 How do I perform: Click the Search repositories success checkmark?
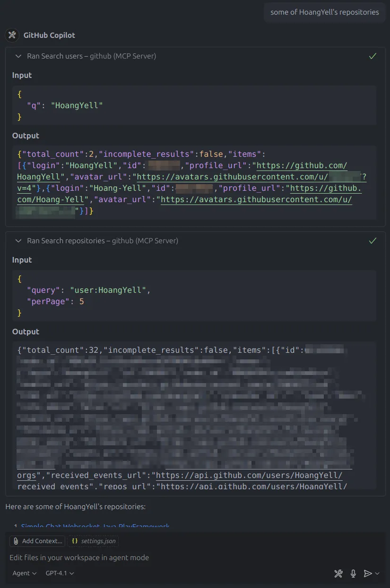coord(373,241)
